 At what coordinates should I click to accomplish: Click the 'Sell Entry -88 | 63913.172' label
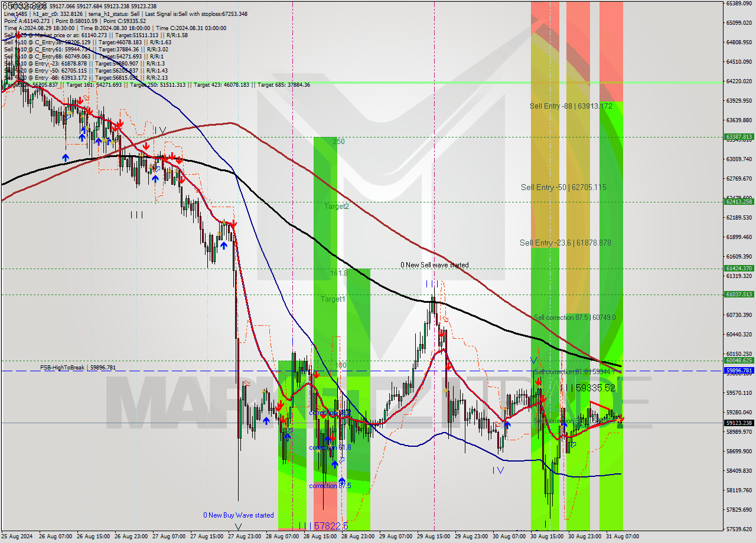571,106
